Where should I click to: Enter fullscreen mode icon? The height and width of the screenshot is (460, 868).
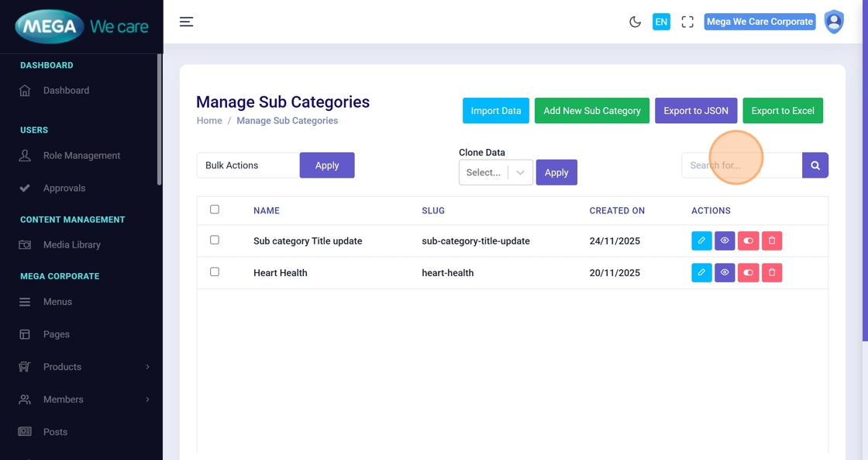pos(687,22)
